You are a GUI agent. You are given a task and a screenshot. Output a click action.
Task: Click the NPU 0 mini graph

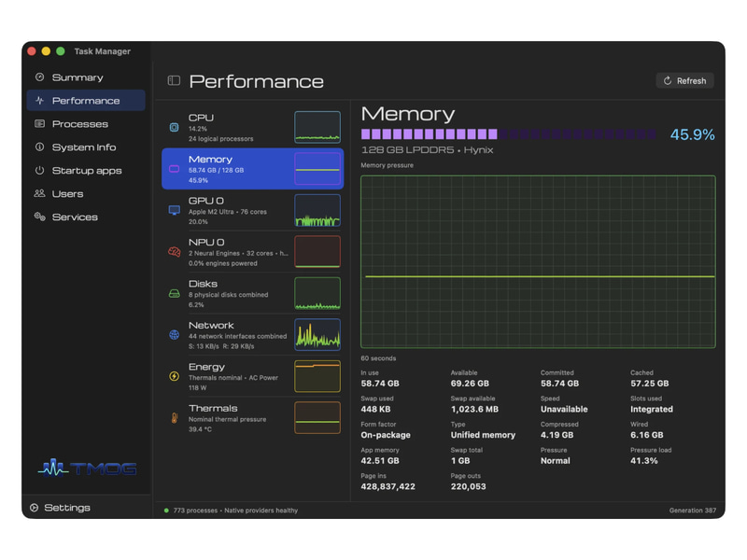(317, 251)
